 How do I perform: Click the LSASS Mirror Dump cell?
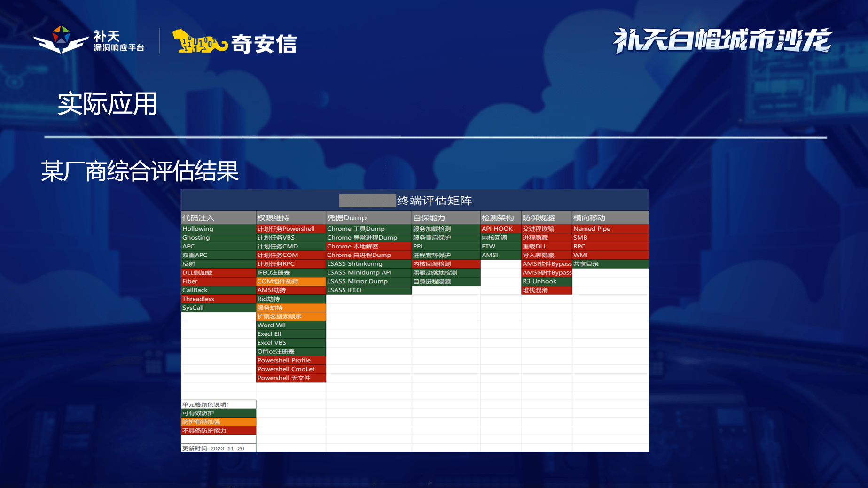(369, 281)
